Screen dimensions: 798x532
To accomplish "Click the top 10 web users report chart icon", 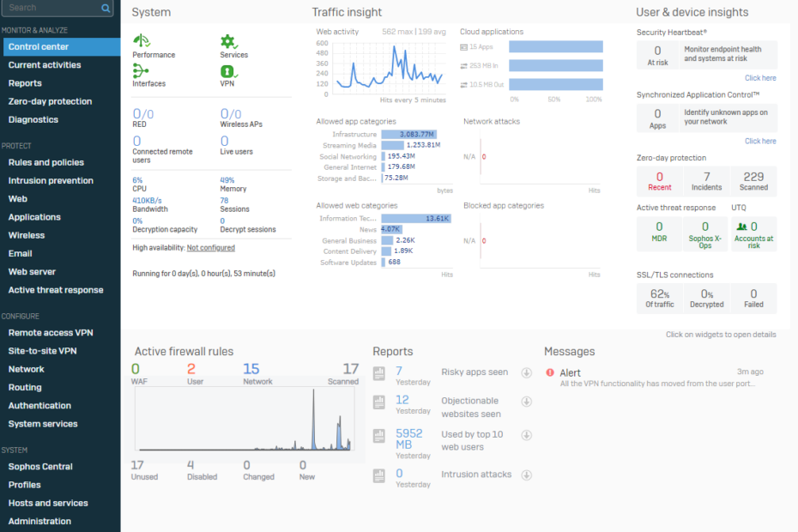I will point(379,435).
